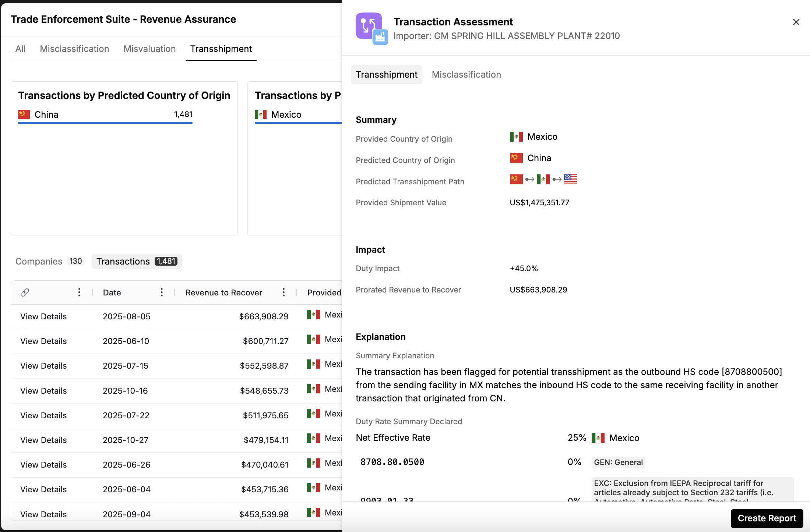This screenshot has height=532, width=810.
Task: View Details for 2025-10-16 transaction
Action: click(43, 391)
